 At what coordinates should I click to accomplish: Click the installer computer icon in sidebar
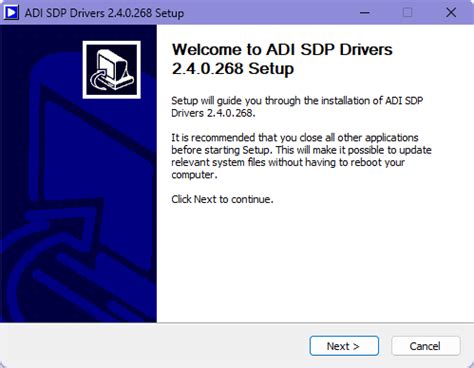pyautogui.click(x=112, y=70)
